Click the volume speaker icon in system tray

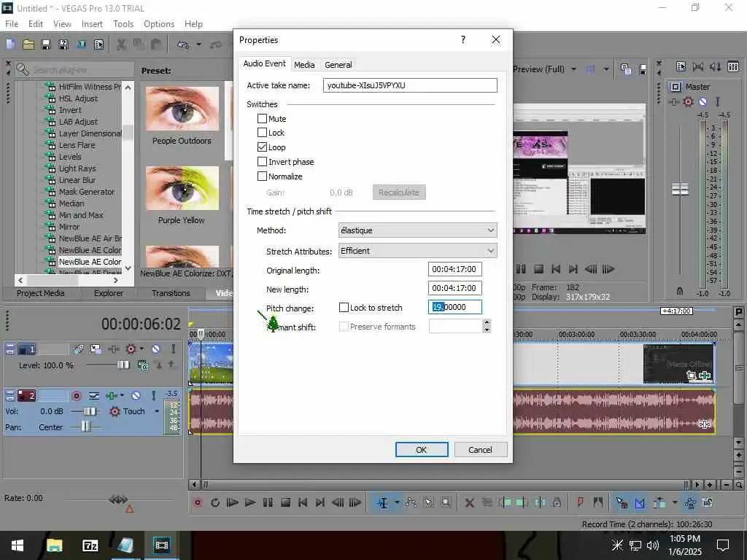pyautogui.click(x=653, y=545)
